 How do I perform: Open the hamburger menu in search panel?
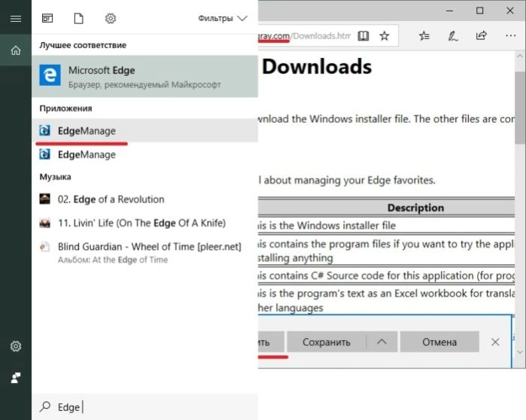click(x=16, y=19)
